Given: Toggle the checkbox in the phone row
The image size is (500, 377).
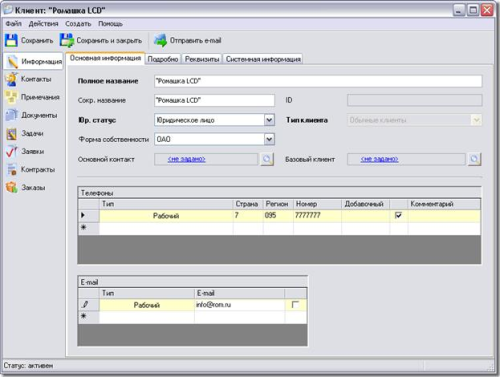Looking at the screenshot, I should click(398, 215).
